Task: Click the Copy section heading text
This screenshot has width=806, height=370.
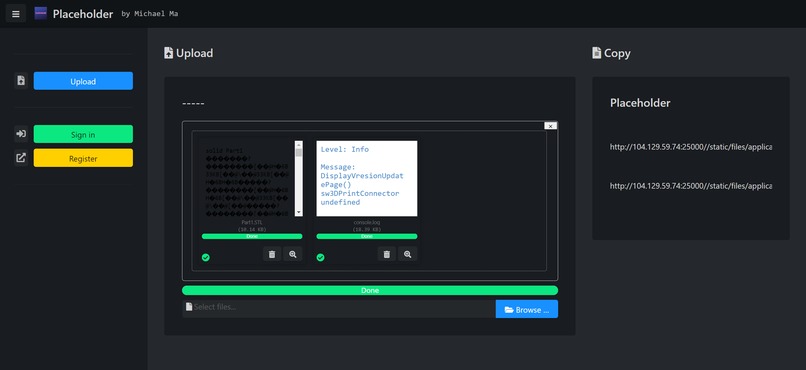Action: pyautogui.click(x=617, y=53)
